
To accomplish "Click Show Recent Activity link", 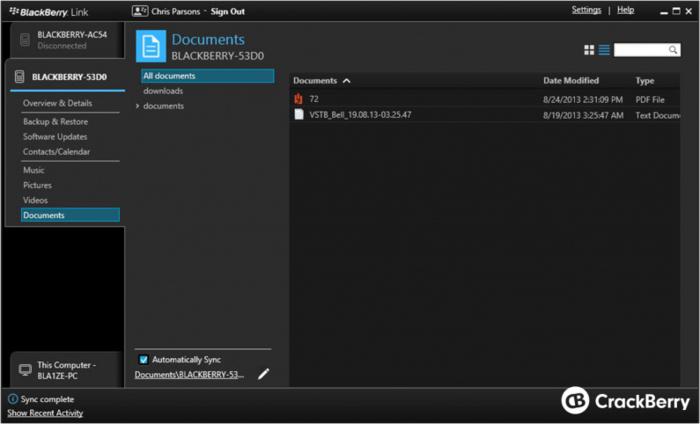I will [x=45, y=413].
